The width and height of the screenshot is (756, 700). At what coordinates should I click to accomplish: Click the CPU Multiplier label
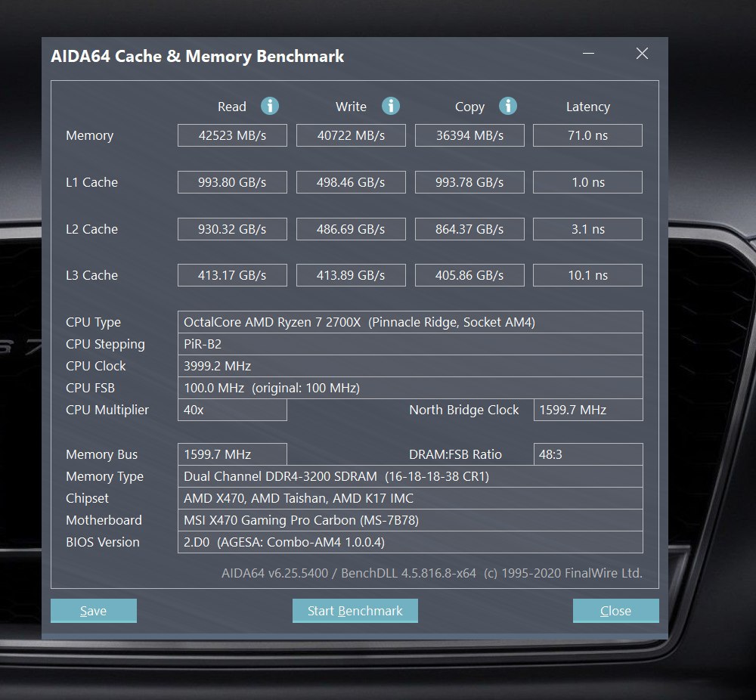(107, 410)
